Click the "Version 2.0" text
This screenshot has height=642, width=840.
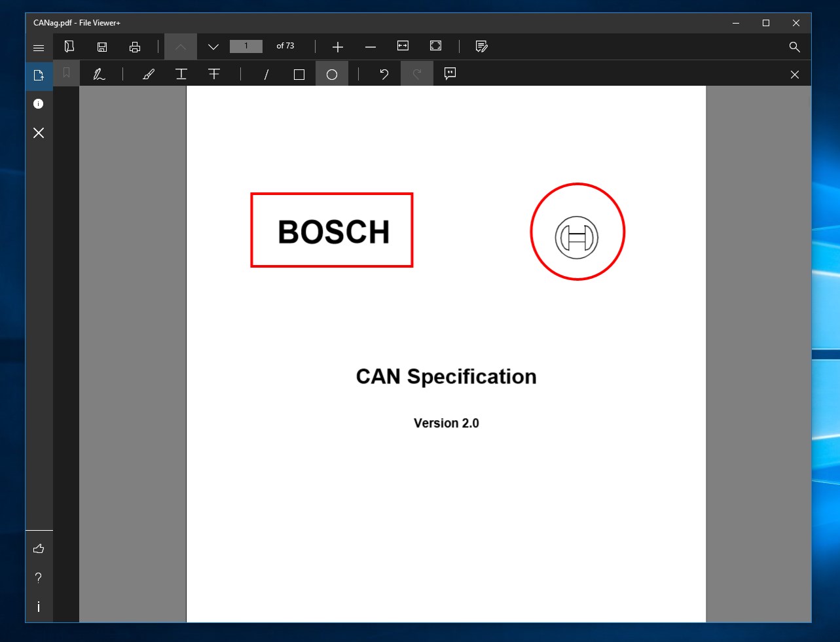(447, 423)
